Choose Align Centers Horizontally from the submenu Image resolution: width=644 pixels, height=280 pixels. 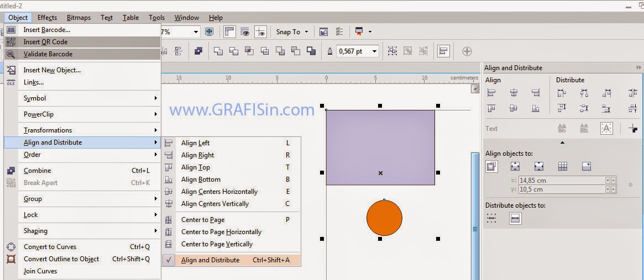click(x=232, y=192)
